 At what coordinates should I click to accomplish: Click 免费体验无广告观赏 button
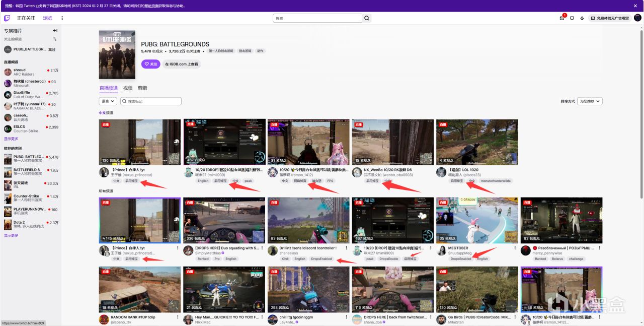click(610, 18)
